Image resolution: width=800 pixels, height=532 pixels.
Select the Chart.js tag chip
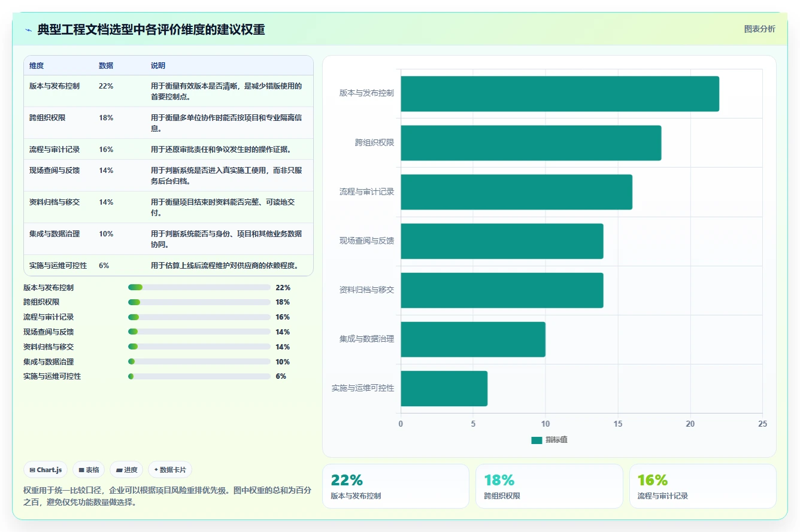tap(46, 470)
